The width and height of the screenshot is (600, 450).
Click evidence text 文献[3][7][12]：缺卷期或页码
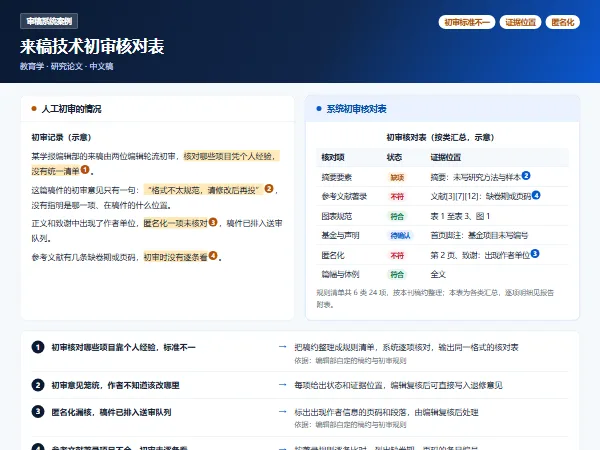tap(481, 197)
